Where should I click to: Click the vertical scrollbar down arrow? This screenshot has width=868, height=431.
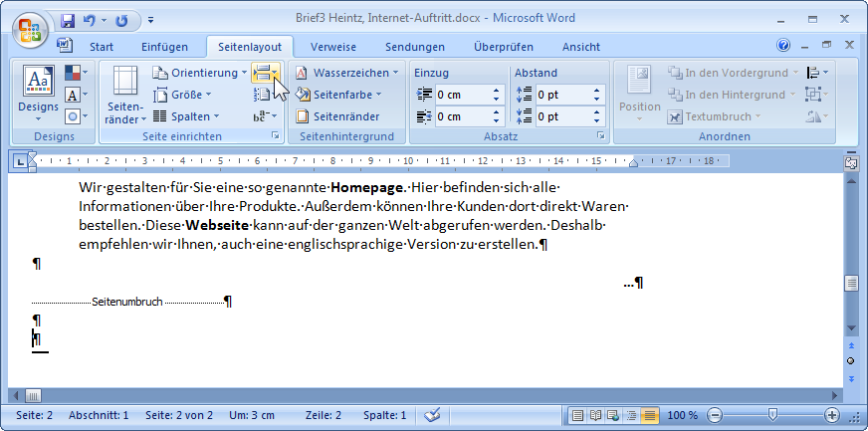point(851,329)
